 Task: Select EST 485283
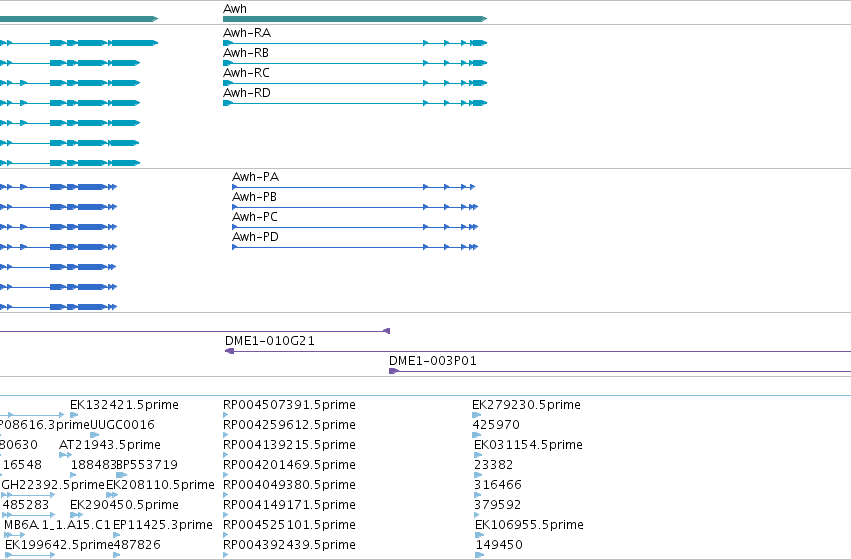(x=26, y=505)
